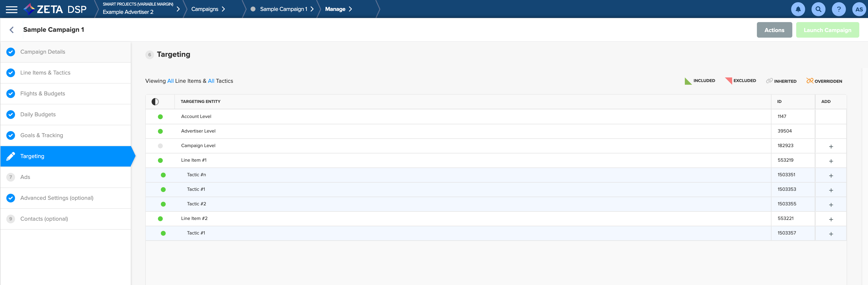
Task: Go back using the left chevron arrow
Action: 12,30
